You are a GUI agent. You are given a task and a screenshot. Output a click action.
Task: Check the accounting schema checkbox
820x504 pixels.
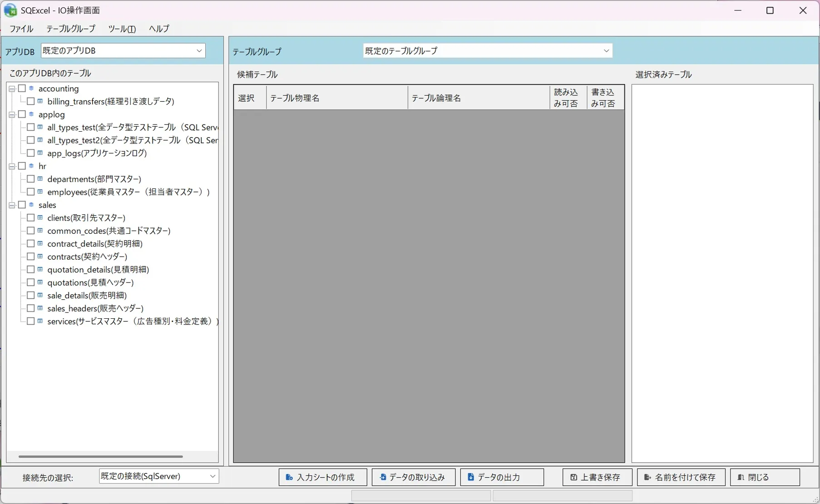tap(22, 89)
